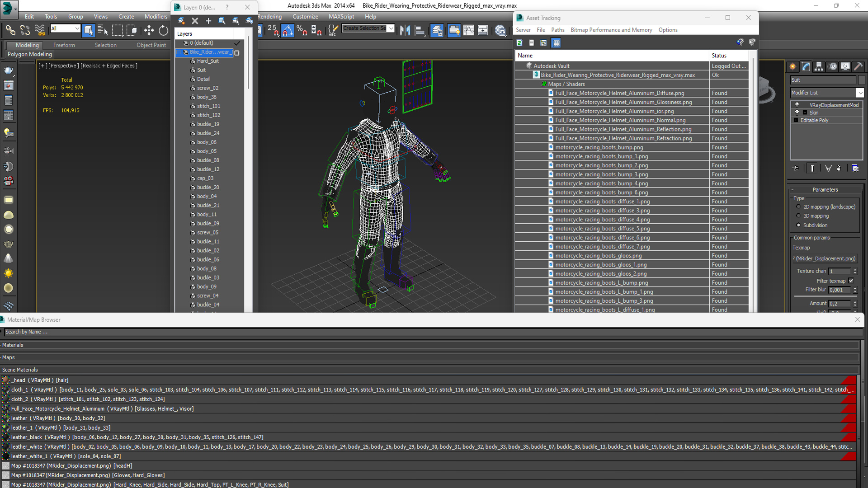Toggle the Bike_Rider layer current box
The image size is (868, 488).
pyautogui.click(x=237, y=52)
